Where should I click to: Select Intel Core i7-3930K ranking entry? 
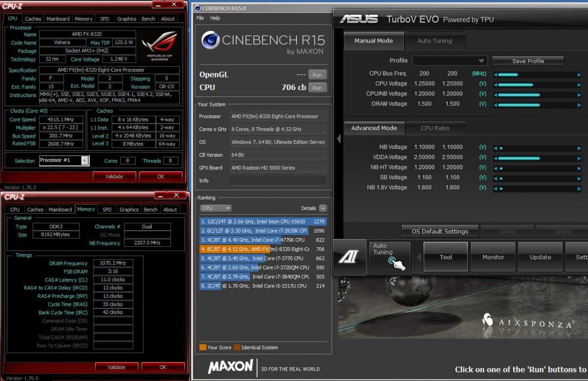[263, 231]
